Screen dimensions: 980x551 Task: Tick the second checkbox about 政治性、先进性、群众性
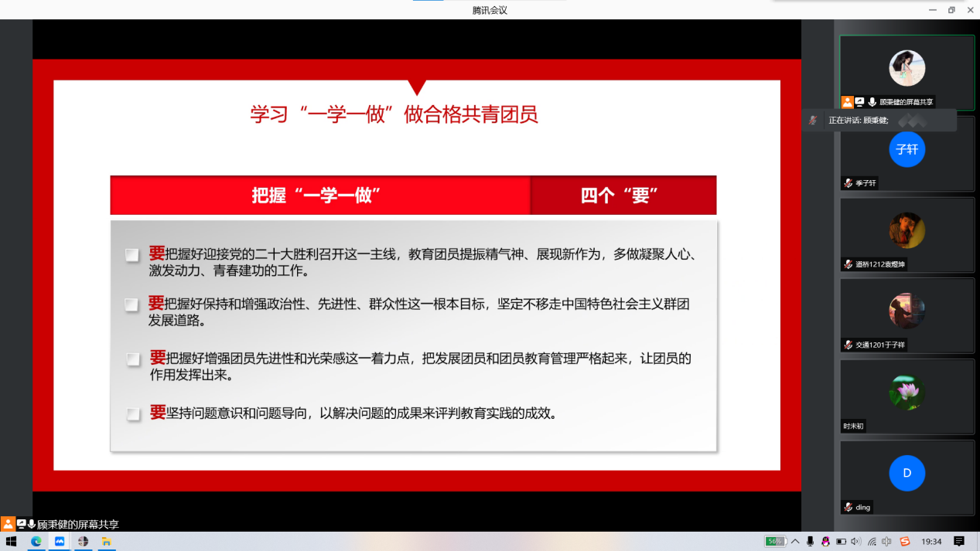coord(132,305)
